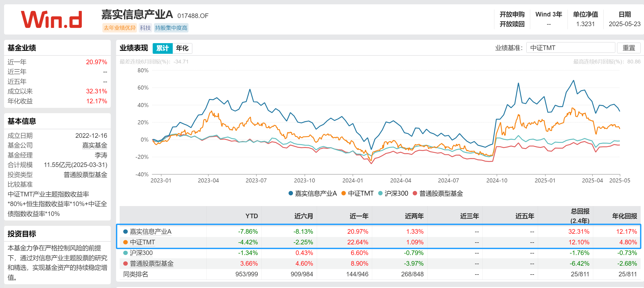Click the 单位净值 value 1.3231
The image size is (644, 288).
[585, 24]
